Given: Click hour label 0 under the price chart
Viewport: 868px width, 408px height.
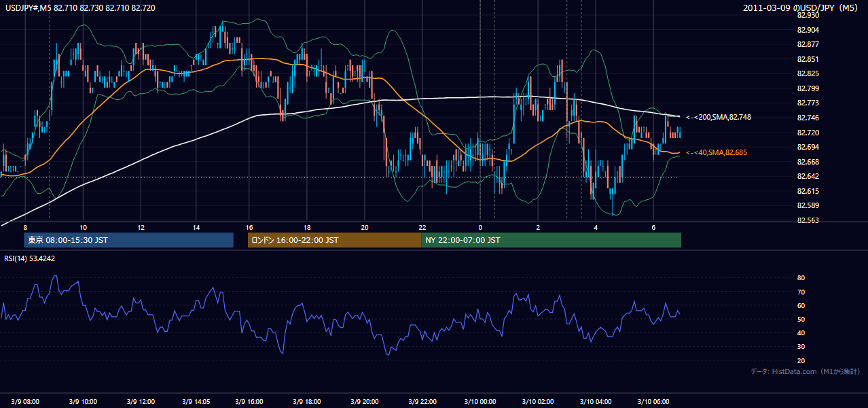Looking at the screenshot, I should [x=480, y=227].
